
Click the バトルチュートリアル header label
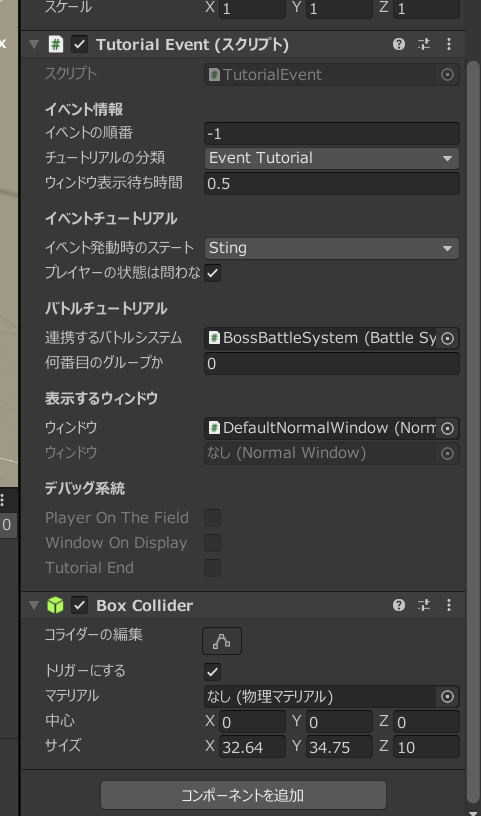[x=106, y=309]
